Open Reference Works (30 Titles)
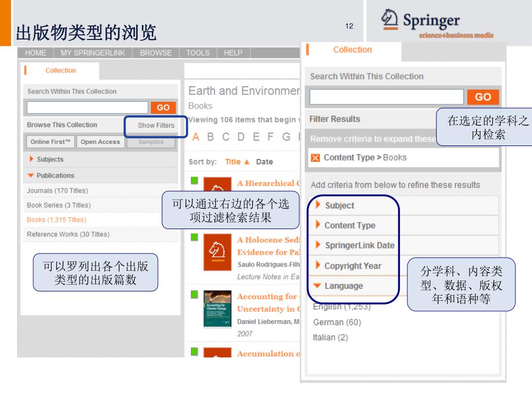Image resolution: width=532 pixels, height=399 pixels. click(68, 234)
